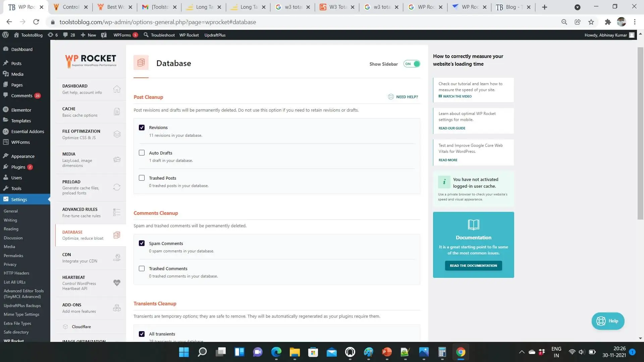Click the browser zoom magnifier icon
The width and height of the screenshot is (644, 362).
click(x=564, y=22)
